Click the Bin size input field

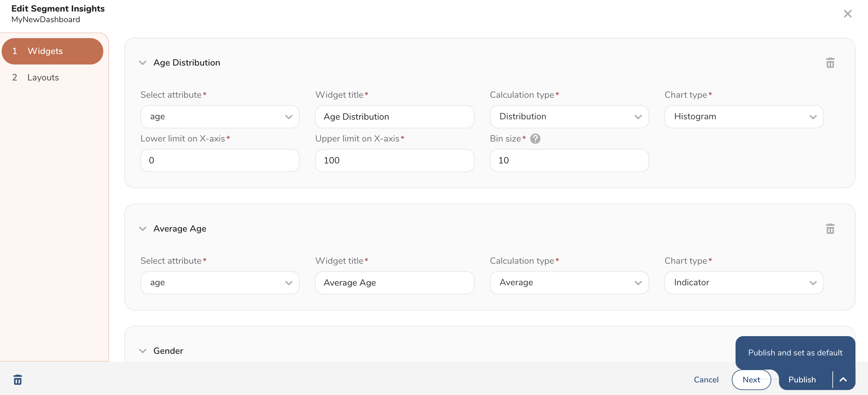[569, 161]
